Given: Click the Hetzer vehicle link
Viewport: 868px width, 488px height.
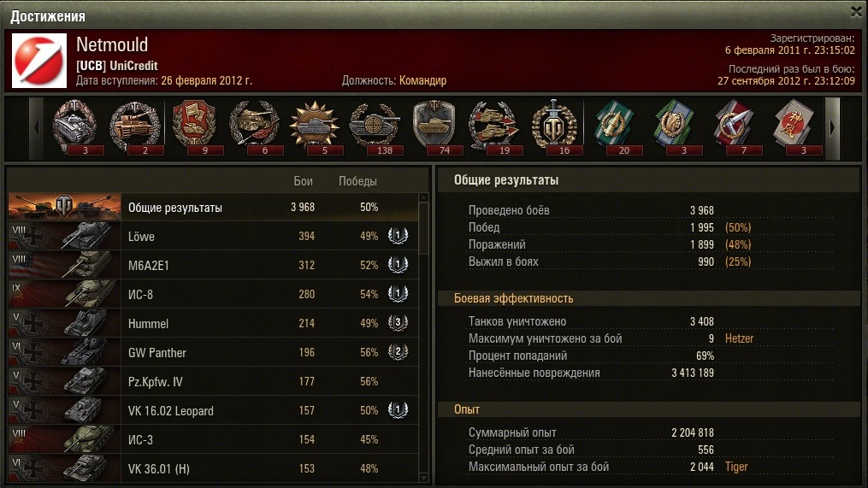Looking at the screenshot, I should coord(739,338).
